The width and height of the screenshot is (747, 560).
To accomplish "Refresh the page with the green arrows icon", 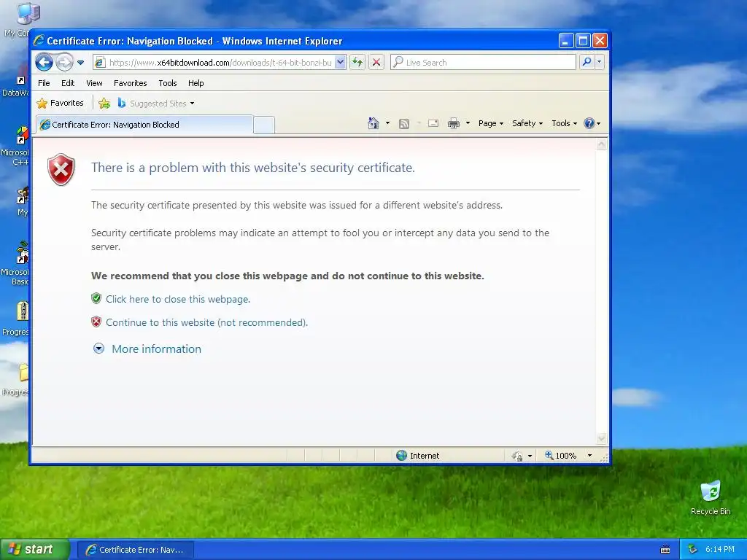I will click(x=357, y=63).
